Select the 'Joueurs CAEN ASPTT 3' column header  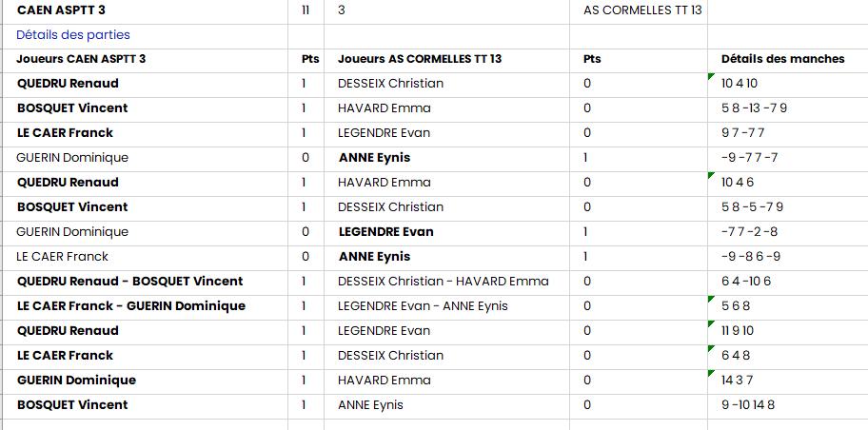tap(81, 59)
